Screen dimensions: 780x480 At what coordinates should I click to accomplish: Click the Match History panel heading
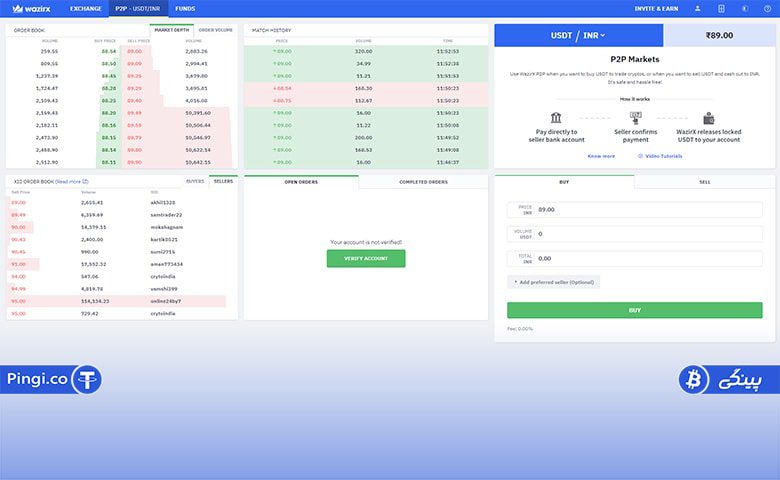click(272, 30)
